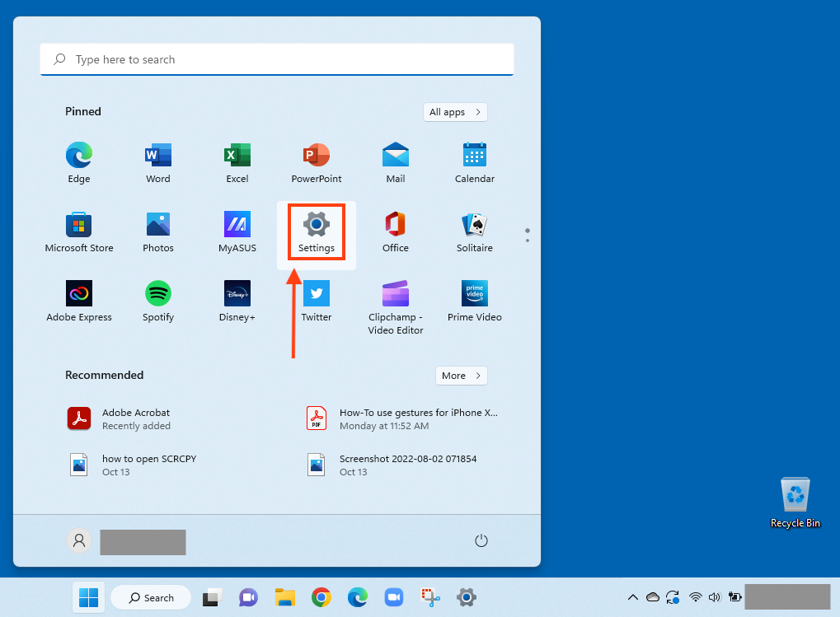Image resolution: width=840 pixels, height=617 pixels.
Task: Open Microsoft Teams chat from the taskbar
Action: click(248, 597)
